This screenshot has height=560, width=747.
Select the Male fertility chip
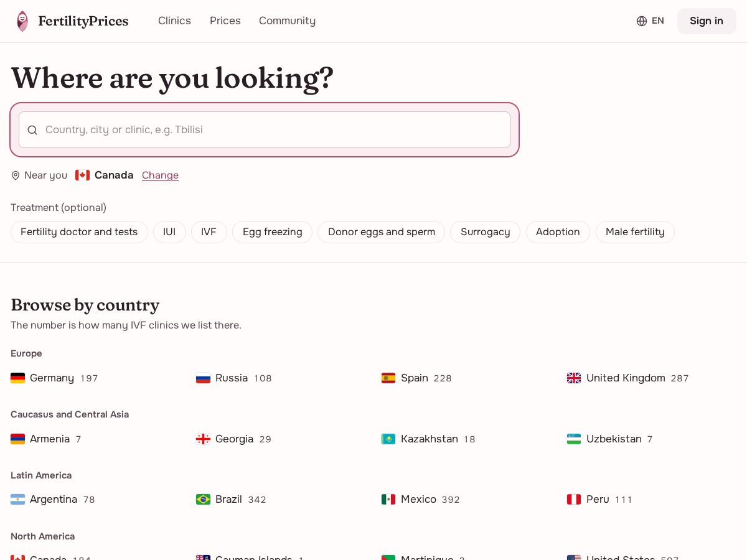[635, 232]
